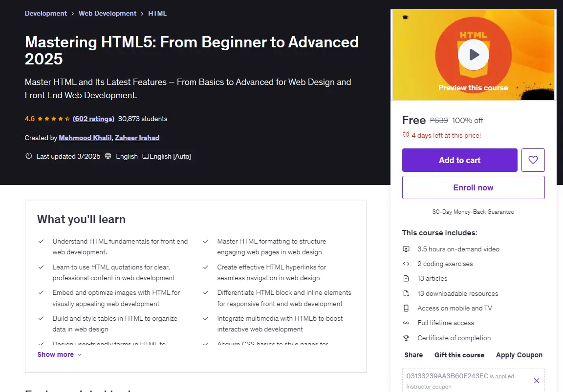
Task: Click the Add to cart button
Action: 459,160
